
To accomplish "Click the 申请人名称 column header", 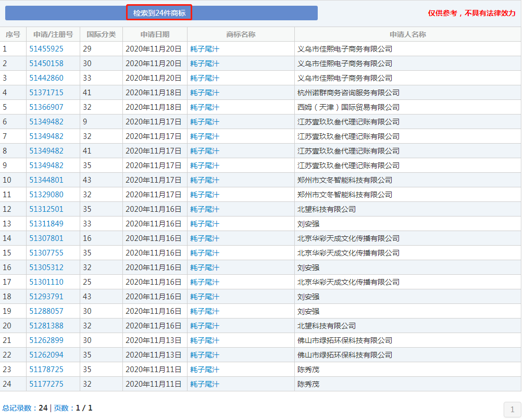I will (x=407, y=34).
